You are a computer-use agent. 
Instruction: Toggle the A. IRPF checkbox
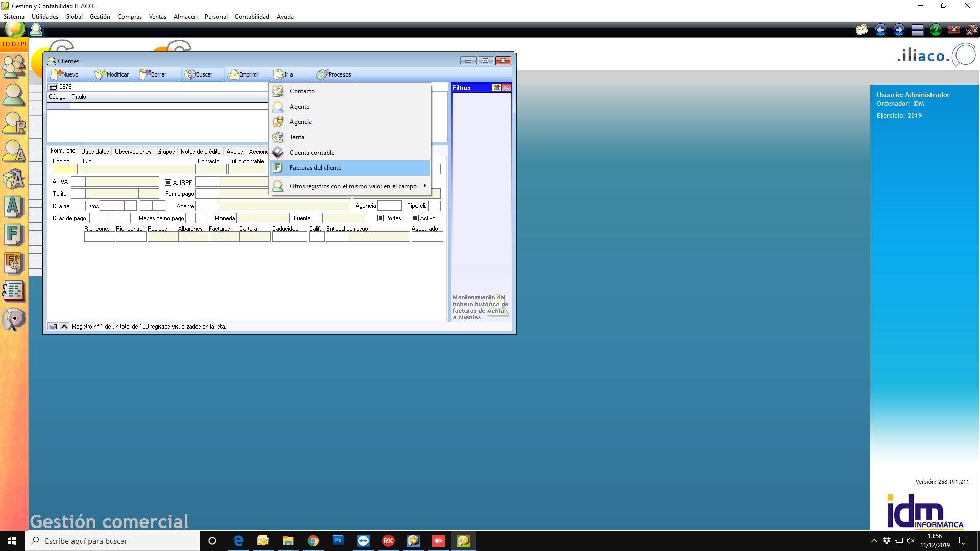click(x=168, y=182)
